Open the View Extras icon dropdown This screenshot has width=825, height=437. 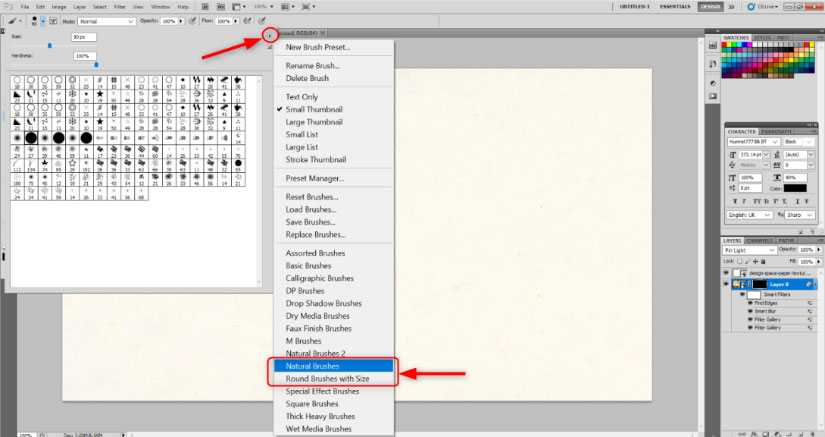click(x=239, y=7)
